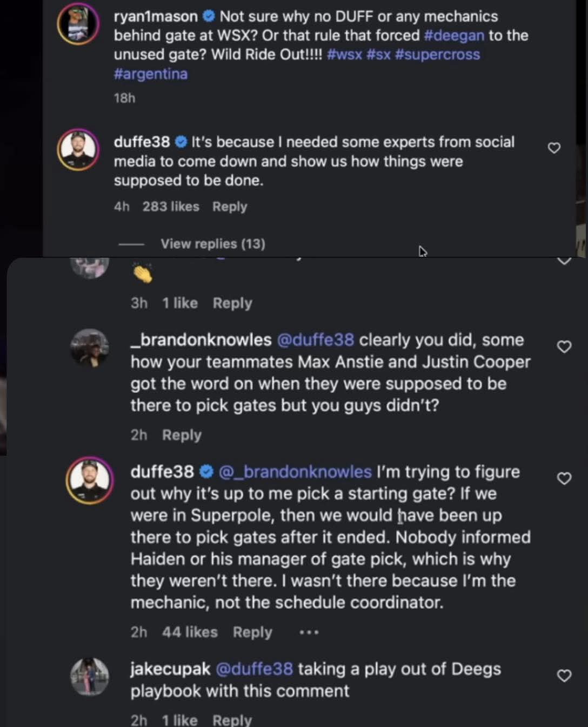This screenshot has height=727, width=588.
Task: Like jakecupak's Deegs playbook comment
Action: coord(564,676)
